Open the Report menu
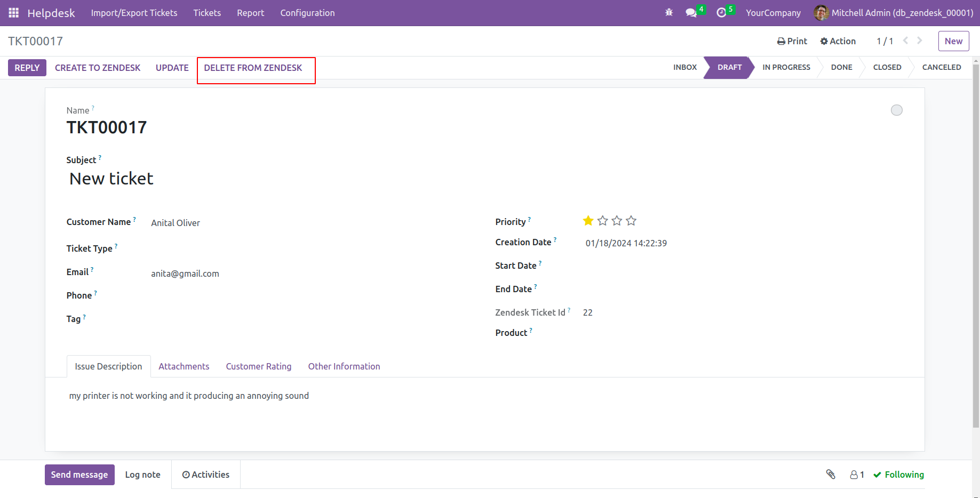Image resolution: width=980 pixels, height=498 pixels. point(250,13)
